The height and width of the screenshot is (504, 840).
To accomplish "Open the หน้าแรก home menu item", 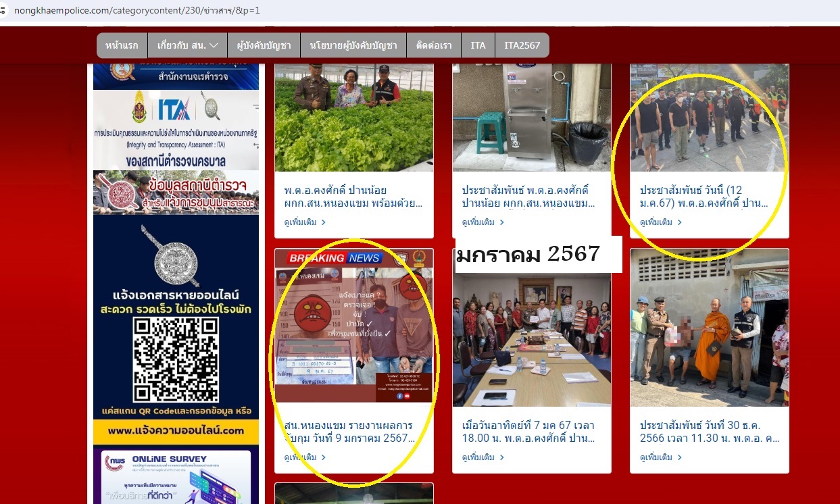I will pyautogui.click(x=122, y=45).
